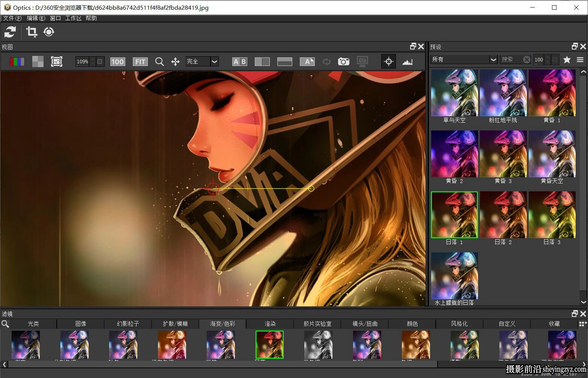Set view zoom to 100 percent
The image size is (588, 378).
coord(117,61)
